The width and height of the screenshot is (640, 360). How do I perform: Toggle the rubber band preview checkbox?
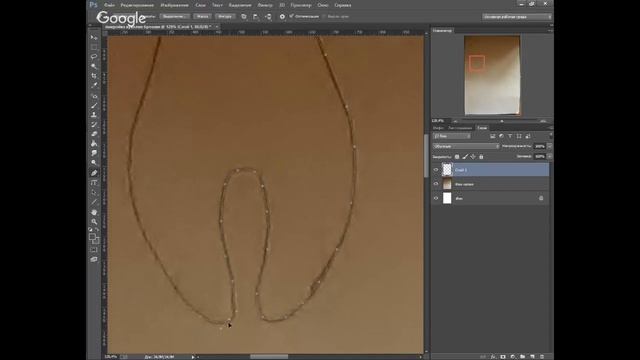(x=324, y=17)
